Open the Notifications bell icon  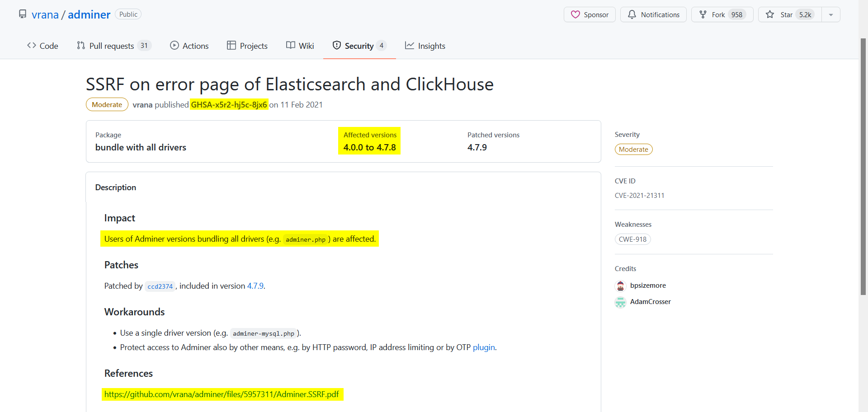[x=632, y=14]
